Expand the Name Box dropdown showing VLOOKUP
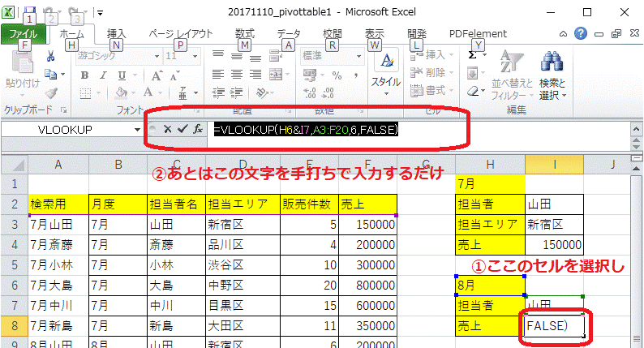Image resolution: width=644 pixels, height=348 pixels. (x=136, y=130)
